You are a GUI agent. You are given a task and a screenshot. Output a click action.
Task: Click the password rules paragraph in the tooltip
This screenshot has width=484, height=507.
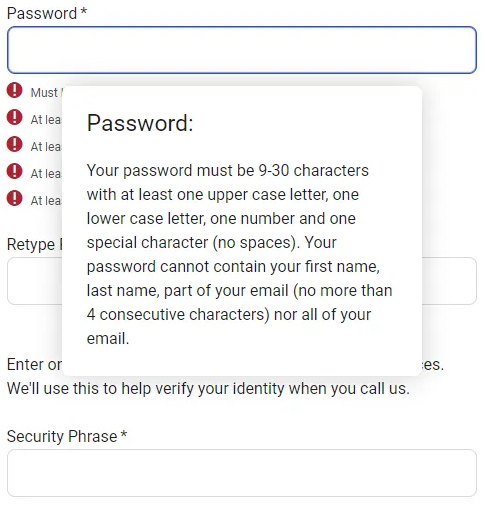(x=239, y=254)
